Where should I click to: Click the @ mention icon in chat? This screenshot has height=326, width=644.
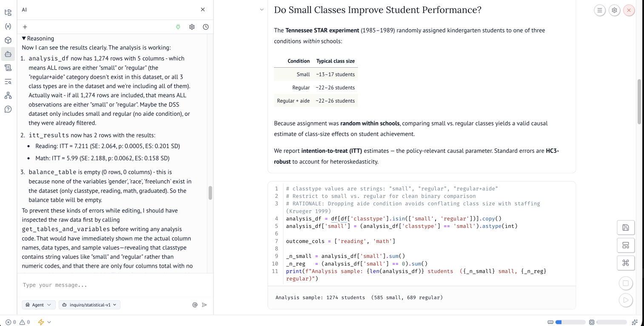(x=195, y=305)
